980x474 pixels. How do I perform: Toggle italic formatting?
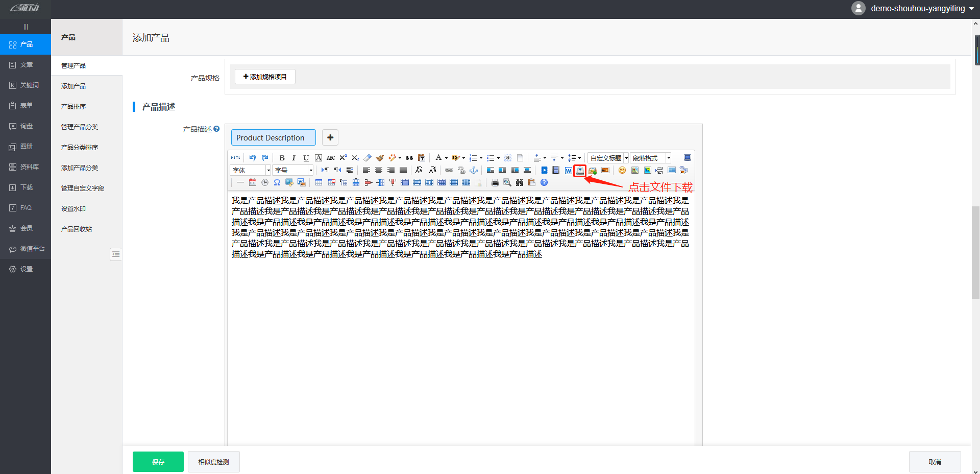coord(293,158)
